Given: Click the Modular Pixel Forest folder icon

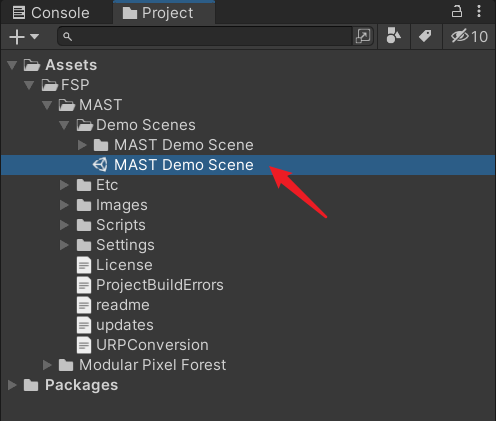Looking at the screenshot, I should pyautogui.click(x=66, y=365).
